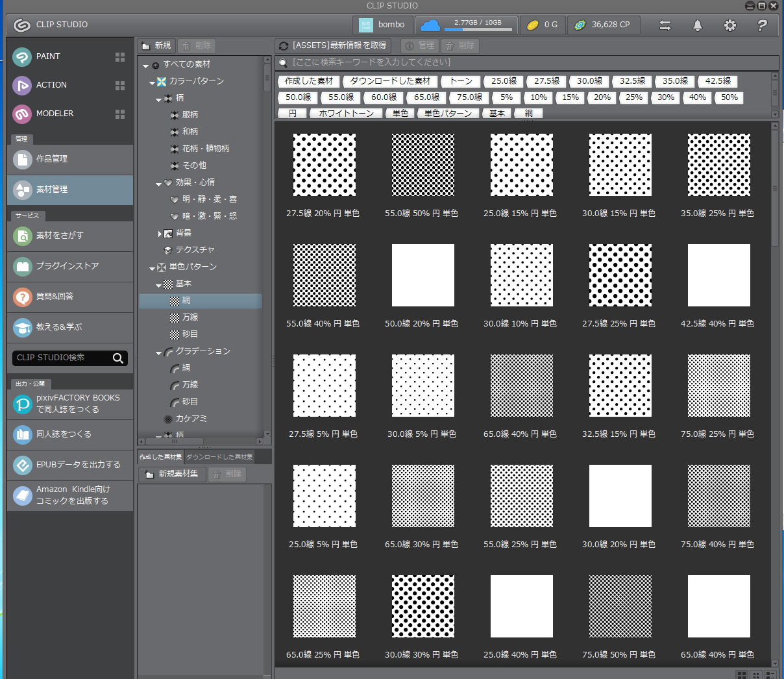Click the Clippy CP points icon
Viewport: 784px width, 679px height.
[580, 25]
